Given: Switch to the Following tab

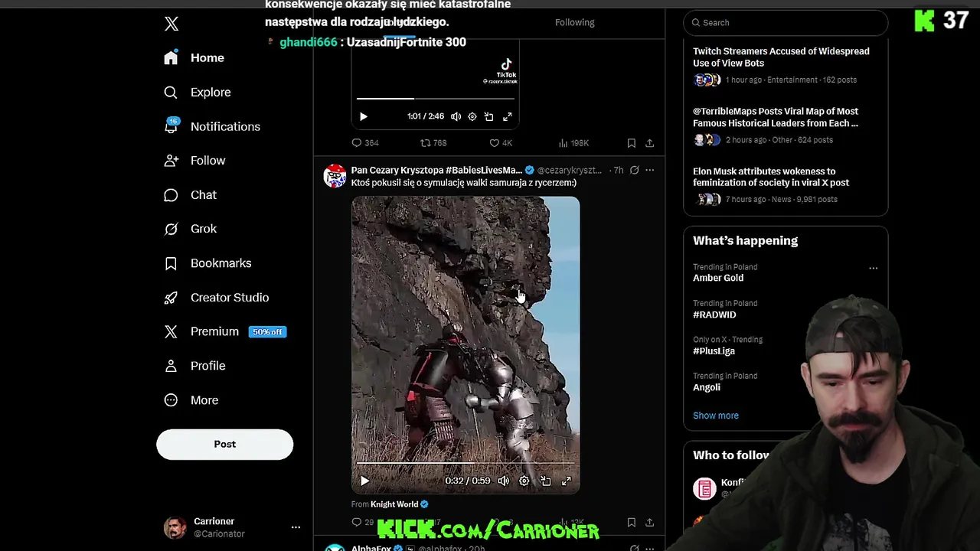Looking at the screenshot, I should tap(574, 22).
